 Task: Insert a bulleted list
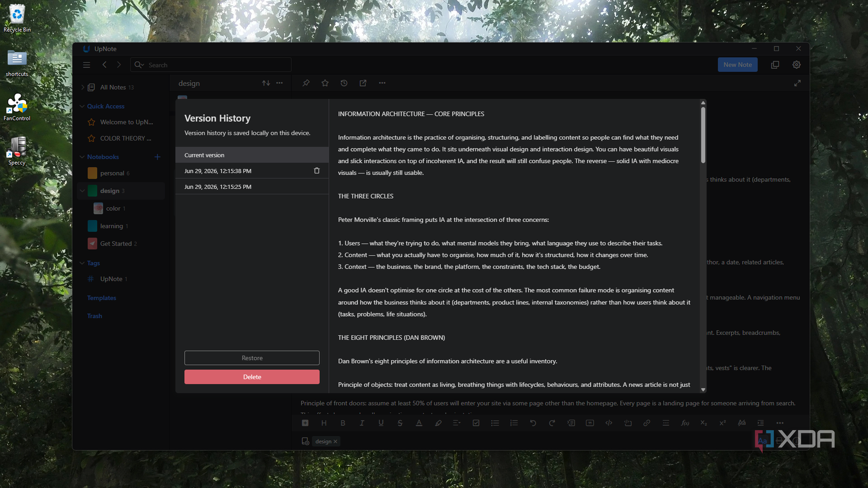tap(495, 423)
